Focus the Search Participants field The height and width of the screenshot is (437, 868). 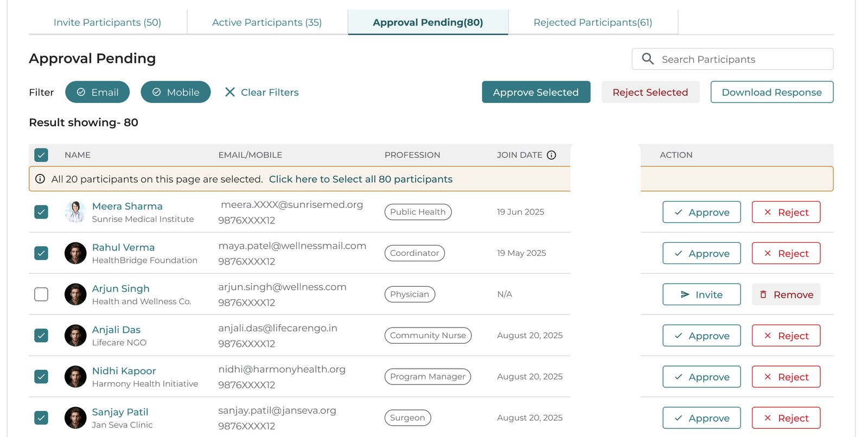click(732, 59)
